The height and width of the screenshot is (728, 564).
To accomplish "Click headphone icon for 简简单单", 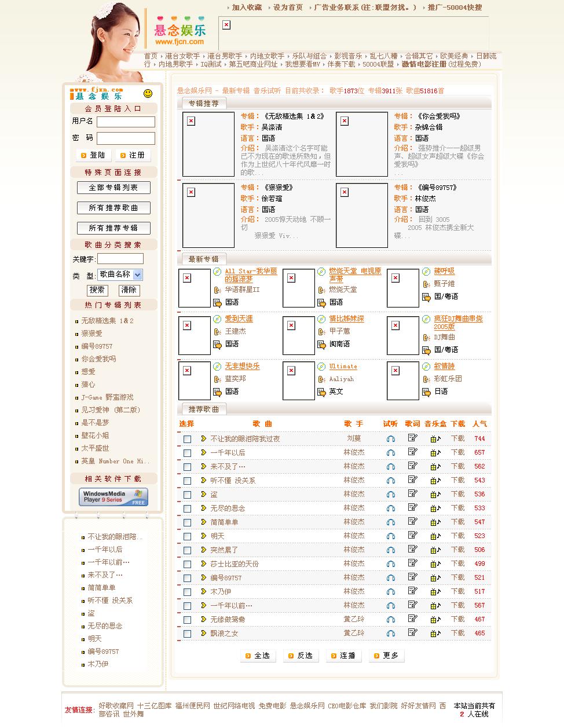I will click(x=391, y=522).
